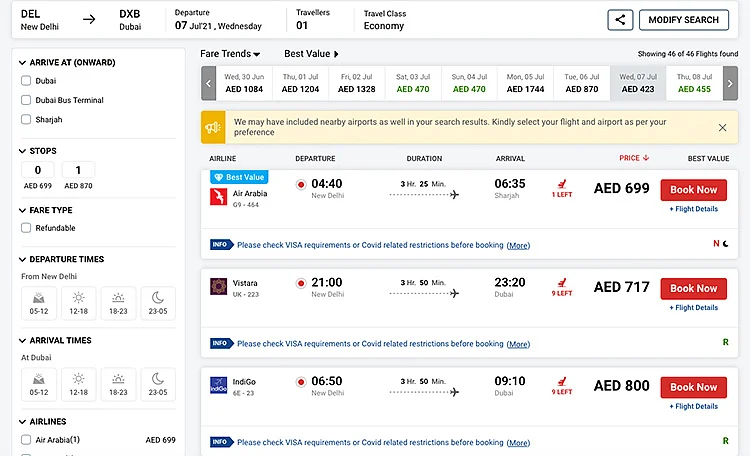750x456 pixels.
Task: Book the AED 699 Air Arabia flight
Action: click(694, 190)
